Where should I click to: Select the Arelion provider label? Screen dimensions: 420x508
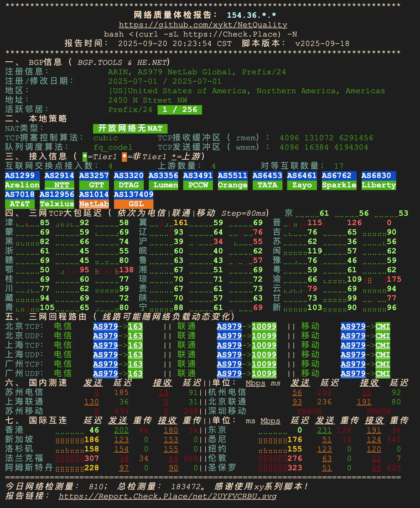22,185
